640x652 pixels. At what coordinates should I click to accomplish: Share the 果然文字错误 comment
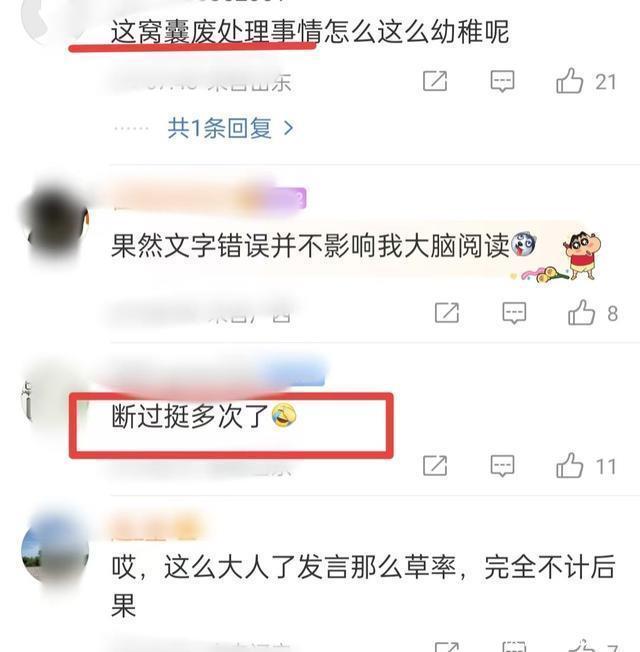447,313
